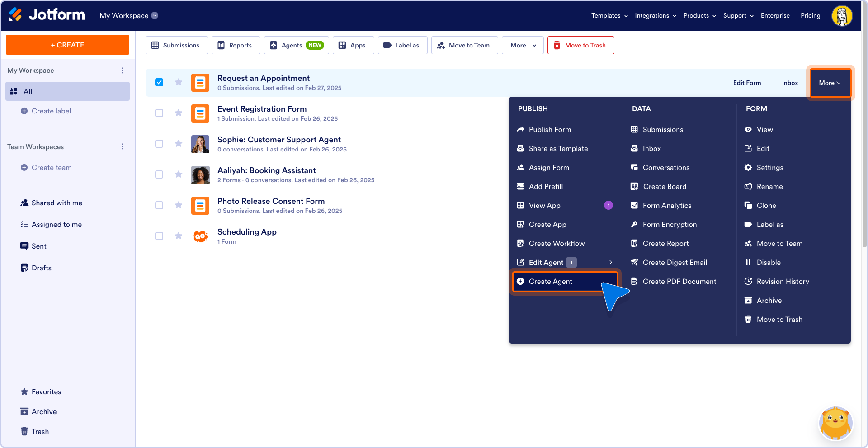
Task: Click the View eye icon in Form column
Action: tap(748, 129)
